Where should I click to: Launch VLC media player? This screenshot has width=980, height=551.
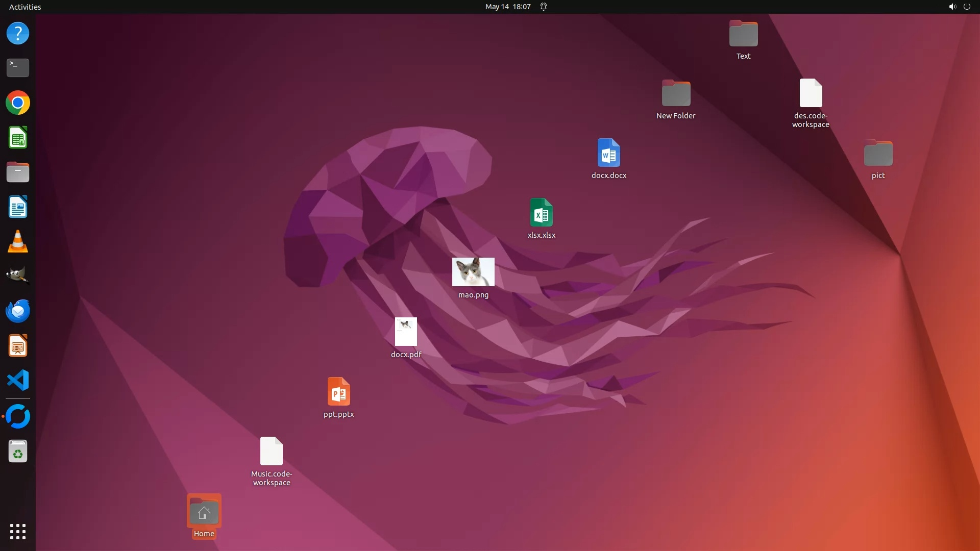point(18,242)
